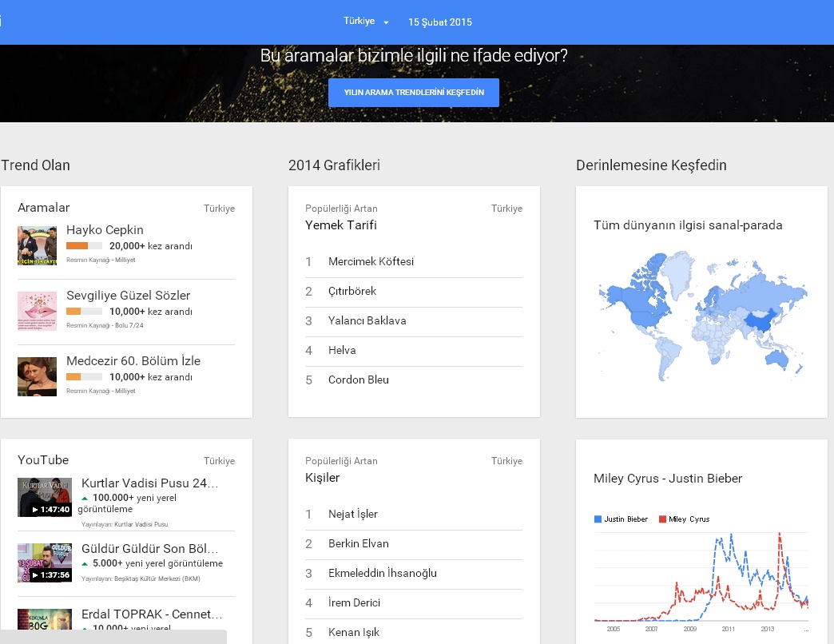
Task: Open Hayko Cepkin search thumbnail
Action: [x=37, y=246]
